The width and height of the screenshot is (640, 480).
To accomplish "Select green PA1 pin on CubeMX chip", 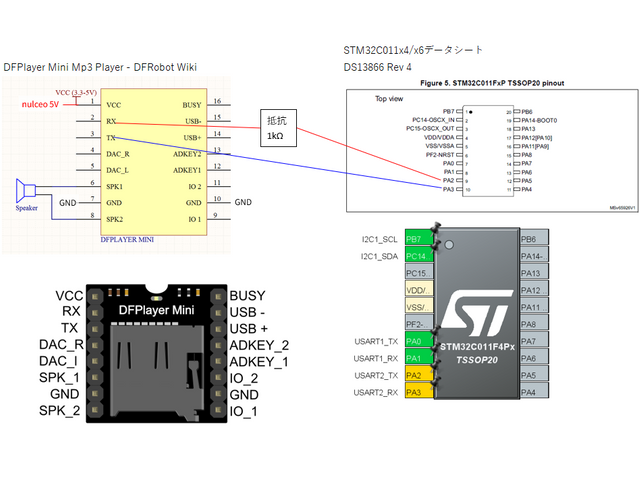I will point(419,358).
